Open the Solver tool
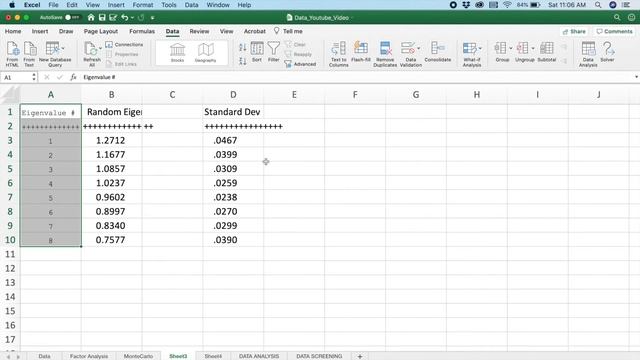 click(x=607, y=51)
